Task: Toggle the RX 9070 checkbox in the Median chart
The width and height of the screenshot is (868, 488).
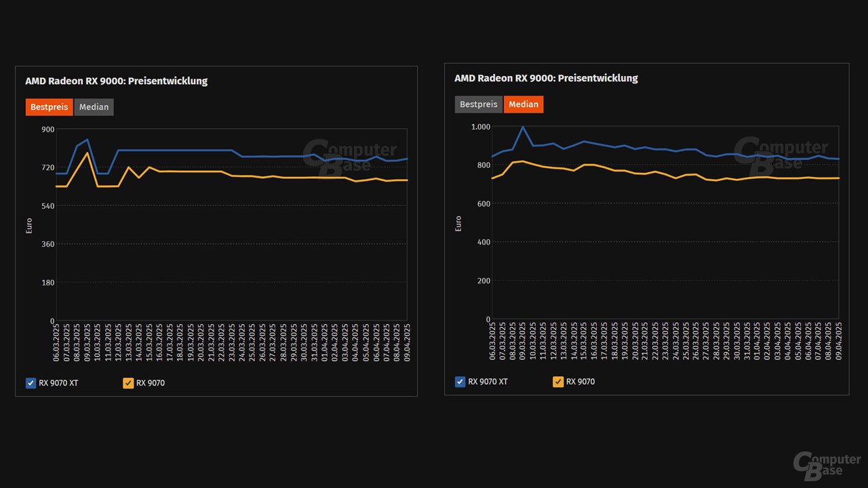Action: [x=558, y=382]
